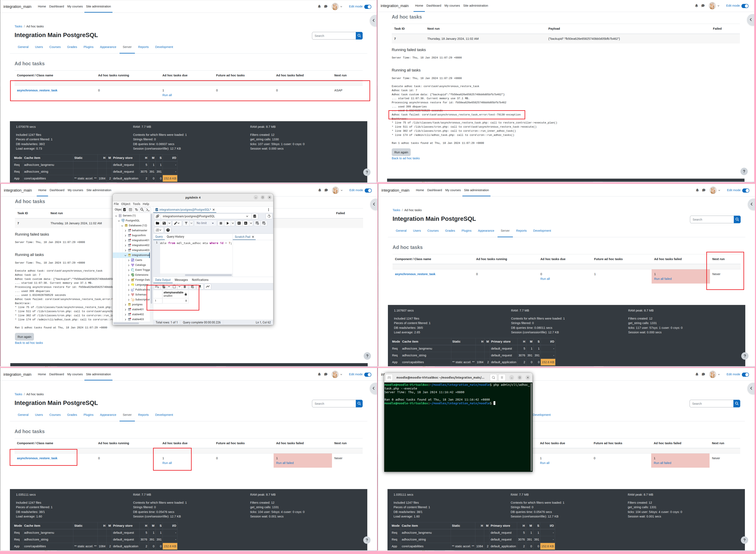Open the File menu in pgAdmin
The width and height of the screenshot is (756, 554).
(x=116, y=204)
